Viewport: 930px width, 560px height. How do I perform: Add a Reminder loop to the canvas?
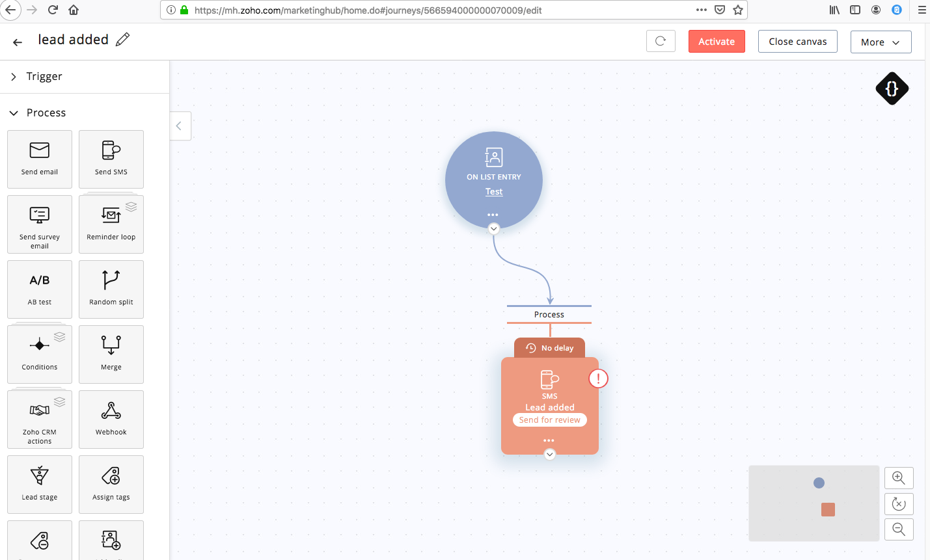(111, 224)
